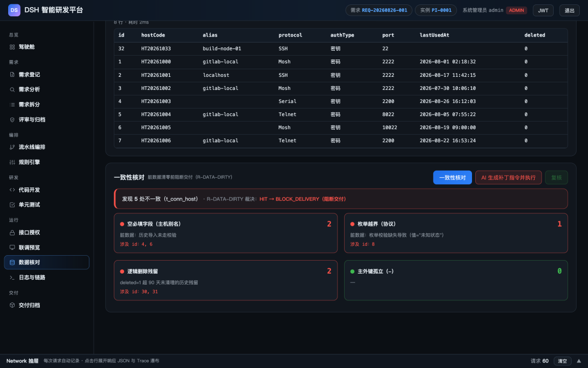Navigate to 交付归档
The height and width of the screenshot is (368, 588).
click(46, 305)
